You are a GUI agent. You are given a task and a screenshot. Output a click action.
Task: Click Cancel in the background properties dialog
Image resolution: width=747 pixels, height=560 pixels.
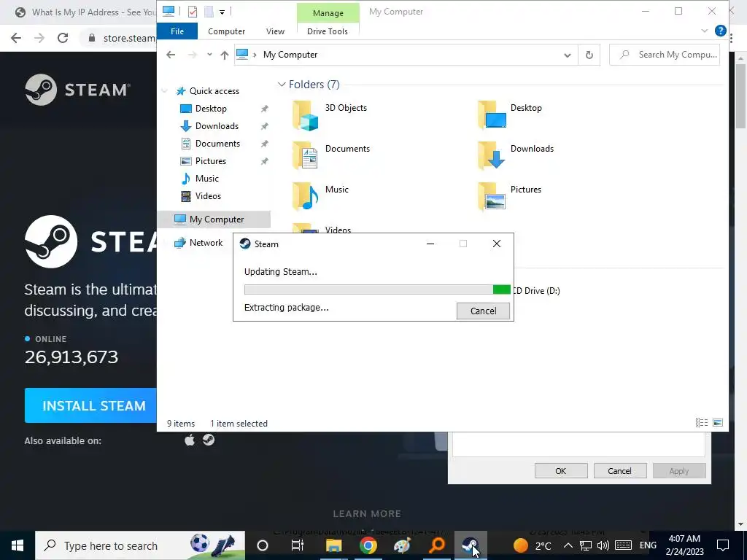click(x=619, y=471)
